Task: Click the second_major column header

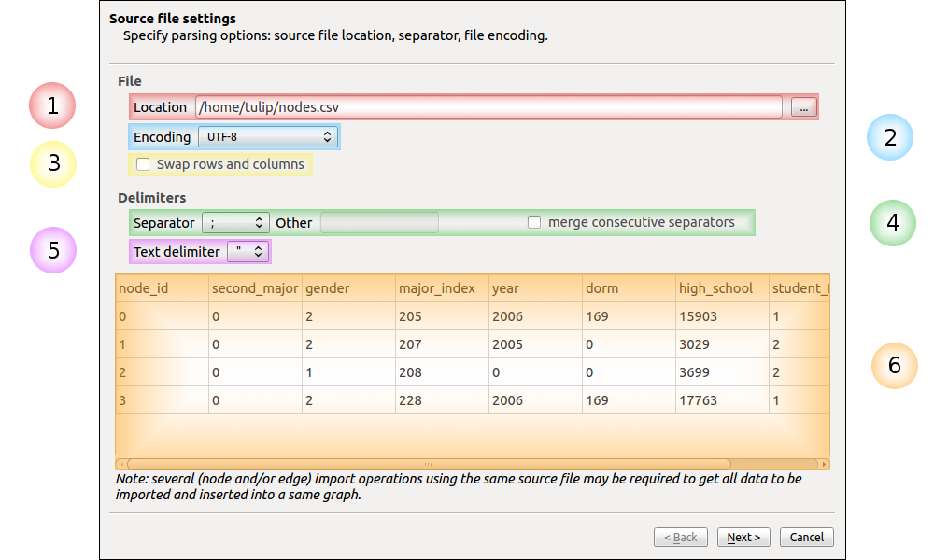Action: coord(255,288)
